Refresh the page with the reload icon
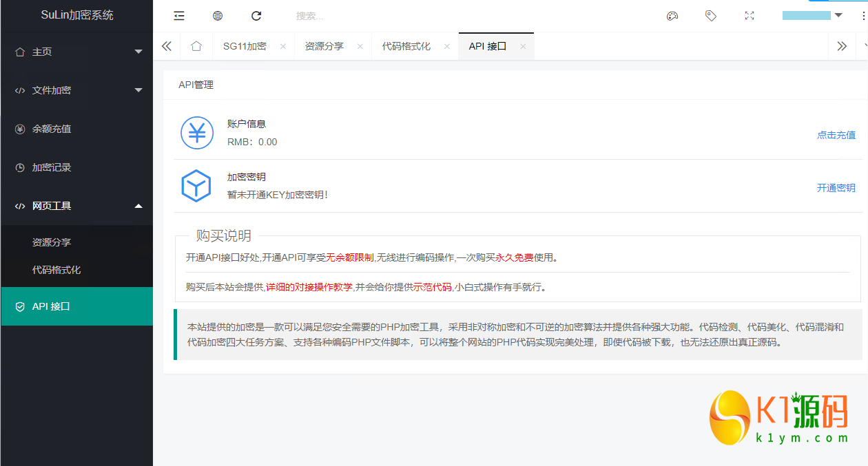The height and width of the screenshot is (466, 868). coord(256,15)
